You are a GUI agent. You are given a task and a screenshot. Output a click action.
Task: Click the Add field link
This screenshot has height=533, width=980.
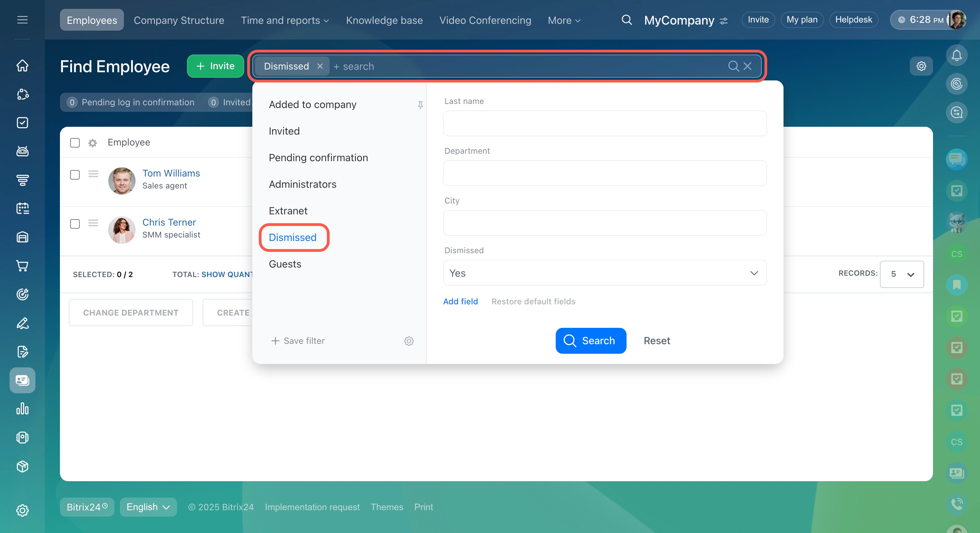(x=460, y=302)
